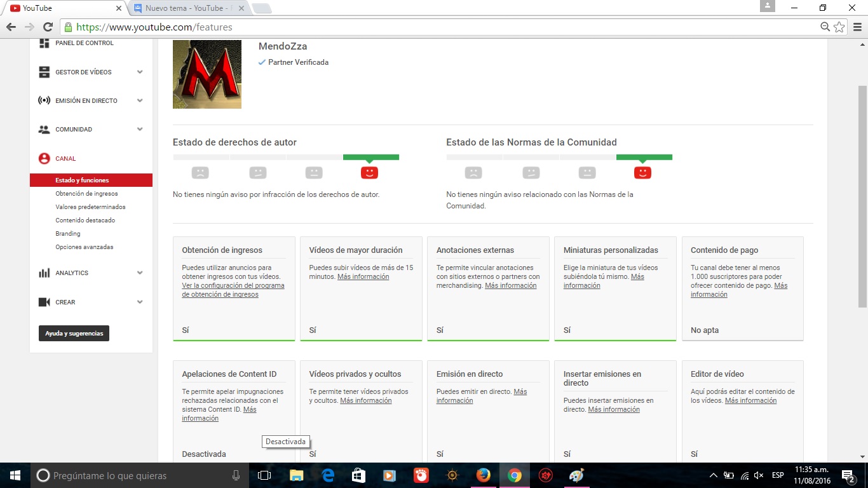The height and width of the screenshot is (488, 868).
Task: Open a new browser tab
Action: coord(261,8)
